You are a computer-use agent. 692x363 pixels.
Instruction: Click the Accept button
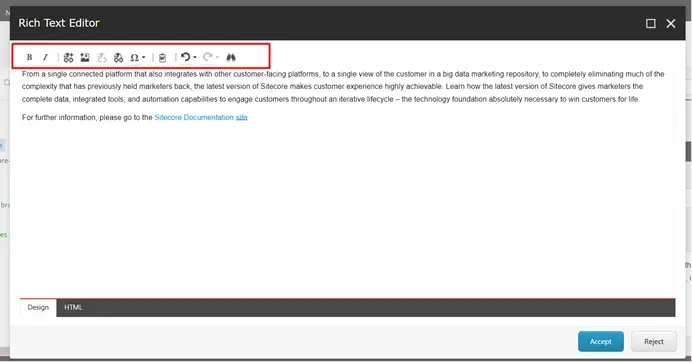pos(601,341)
